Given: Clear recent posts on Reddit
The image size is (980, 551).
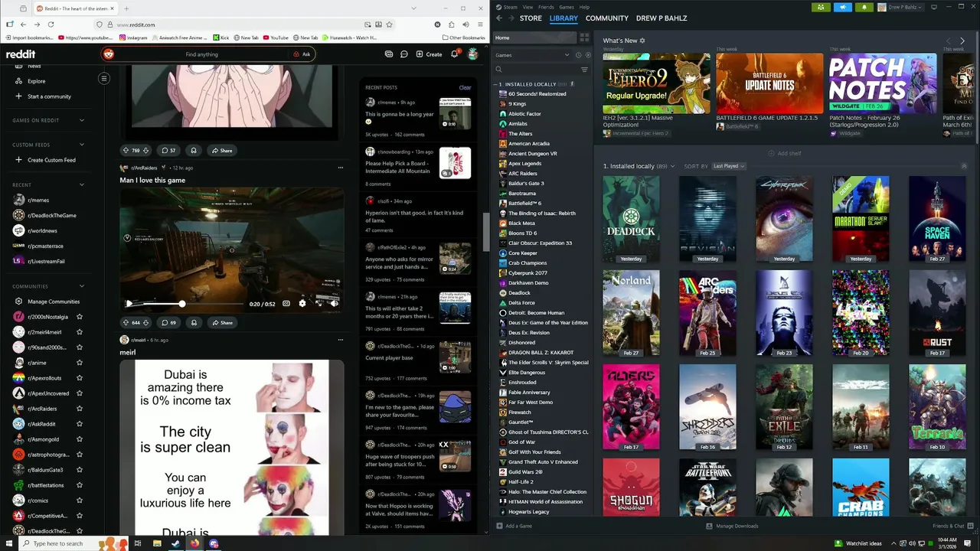Looking at the screenshot, I should [465, 87].
